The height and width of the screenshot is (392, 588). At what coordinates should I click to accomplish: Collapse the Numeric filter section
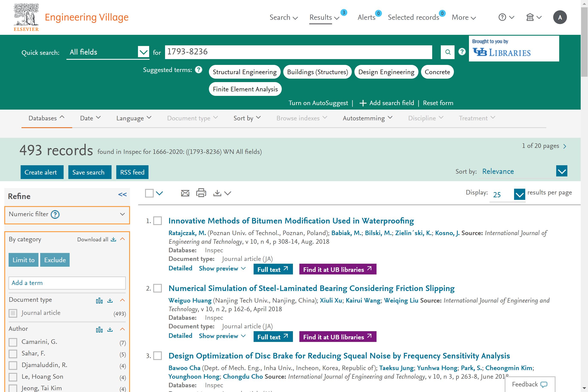coord(122,214)
